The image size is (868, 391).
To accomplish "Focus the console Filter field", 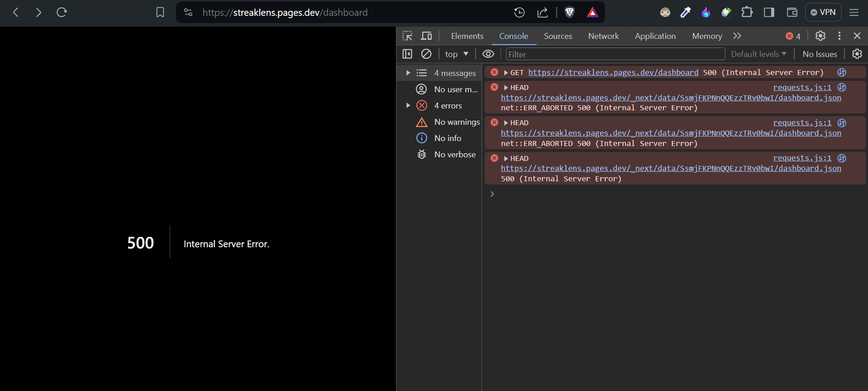I will (x=615, y=54).
